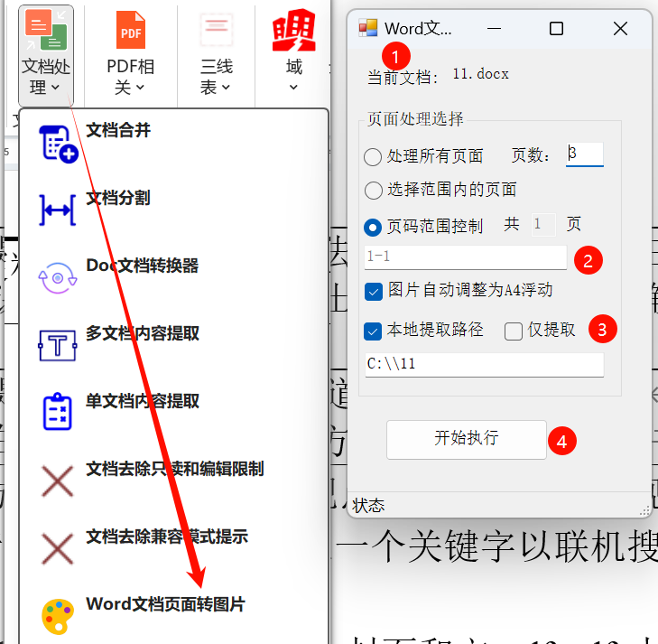Open Word文档页面转图片 menu entry
The height and width of the screenshot is (644, 658).
166,604
